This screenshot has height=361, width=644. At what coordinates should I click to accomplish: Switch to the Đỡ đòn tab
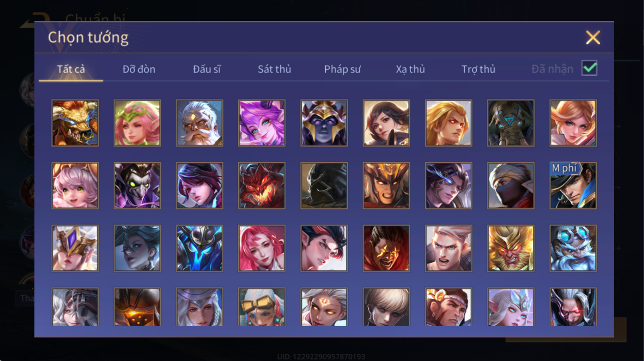(x=139, y=69)
